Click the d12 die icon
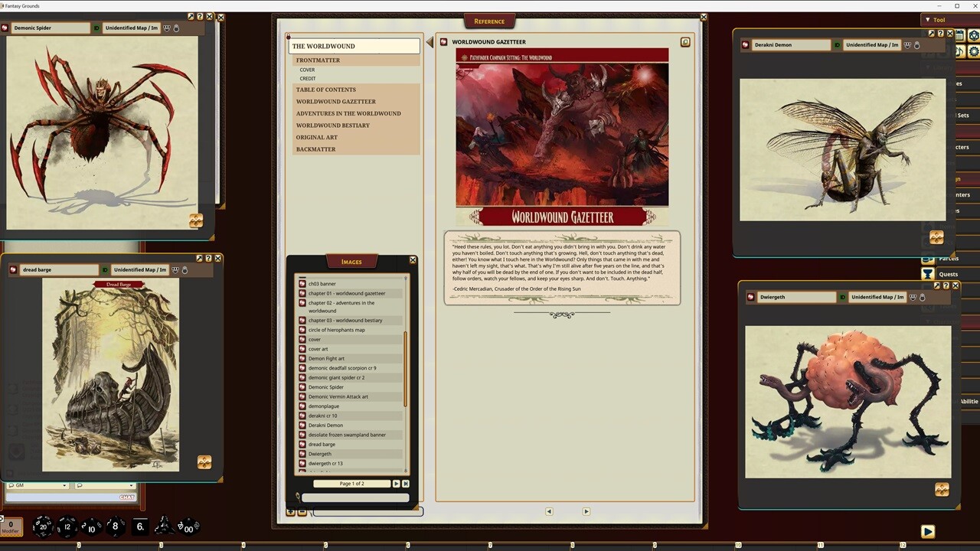This screenshot has height=551, width=980. [67, 527]
